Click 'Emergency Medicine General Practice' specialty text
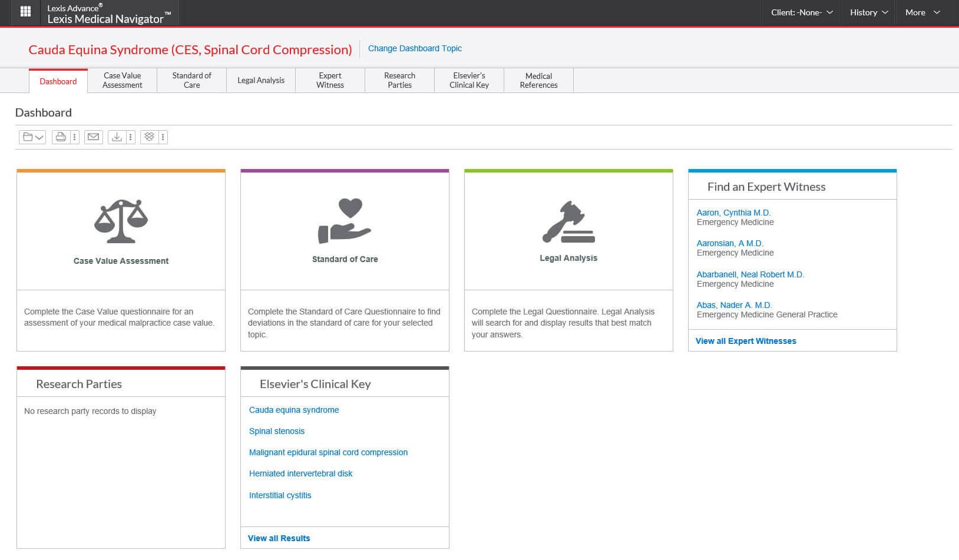The height and width of the screenshot is (560, 959). [x=767, y=314]
